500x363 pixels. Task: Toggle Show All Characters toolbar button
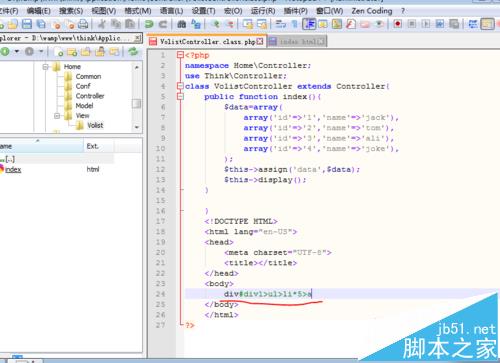click(295, 24)
